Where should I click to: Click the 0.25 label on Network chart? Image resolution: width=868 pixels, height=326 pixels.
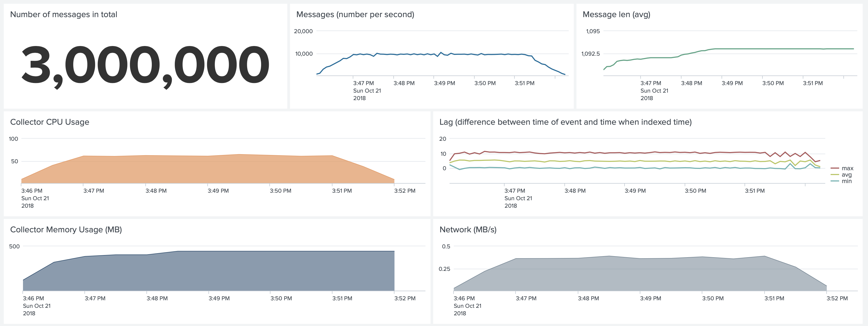coord(444,269)
